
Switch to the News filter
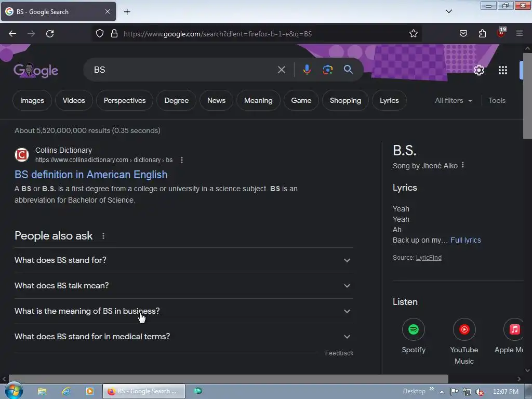pos(217,100)
